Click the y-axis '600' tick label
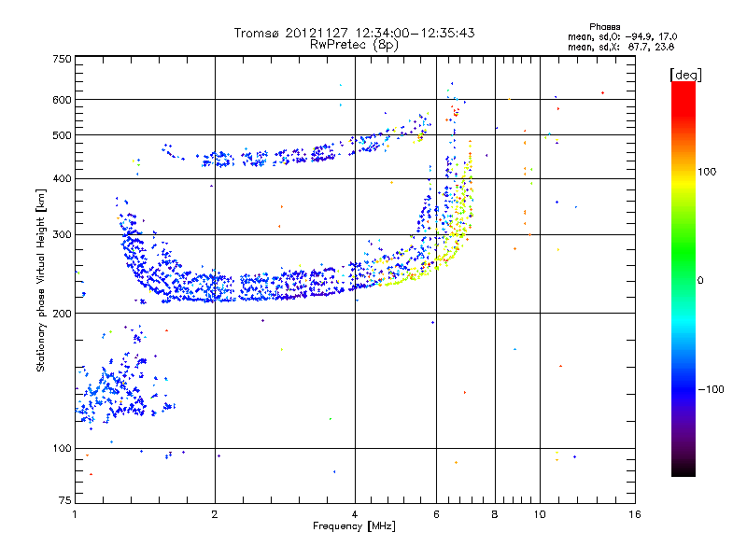747x560 pixels. click(62, 100)
